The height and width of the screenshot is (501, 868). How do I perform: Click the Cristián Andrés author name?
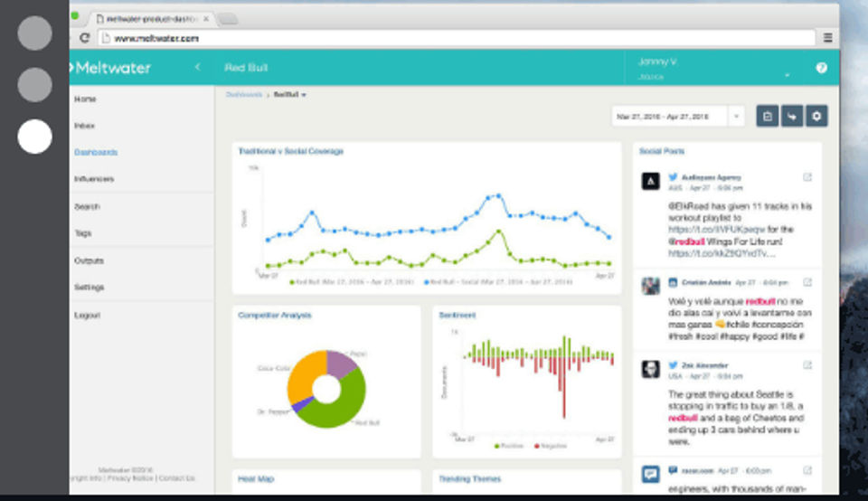706,282
